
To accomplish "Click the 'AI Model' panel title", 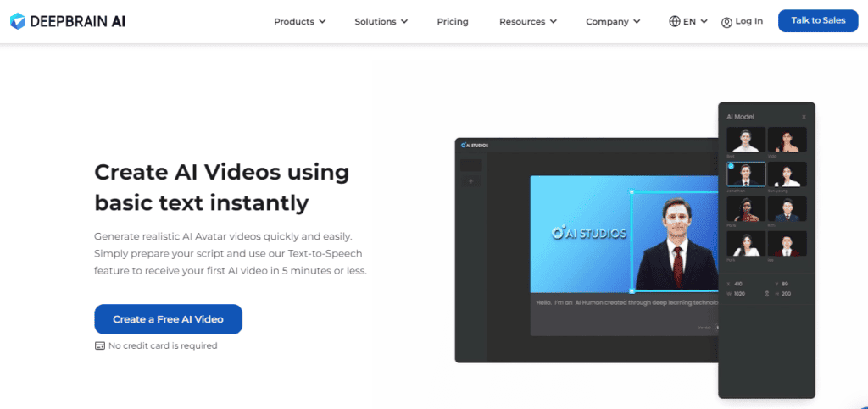I will pyautogui.click(x=740, y=117).
